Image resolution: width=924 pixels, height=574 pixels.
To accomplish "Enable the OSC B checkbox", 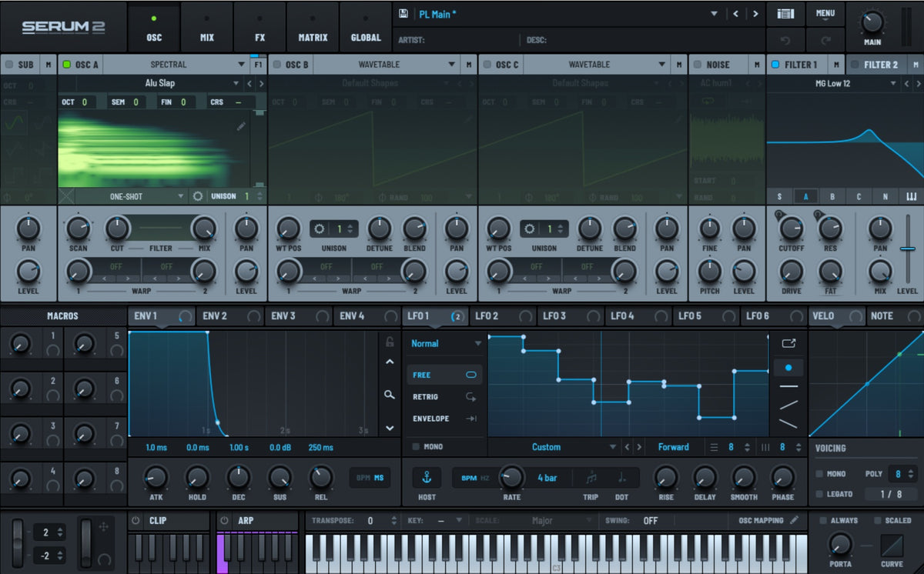I will coord(276,65).
